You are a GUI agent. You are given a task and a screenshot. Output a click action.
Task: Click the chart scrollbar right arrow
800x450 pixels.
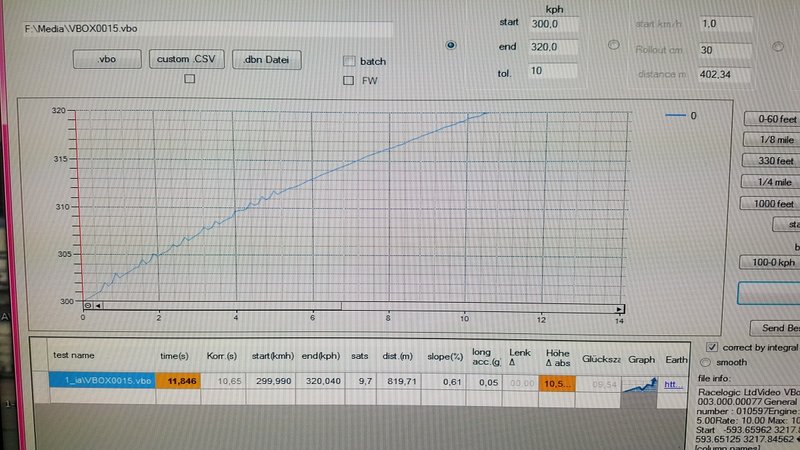620,307
